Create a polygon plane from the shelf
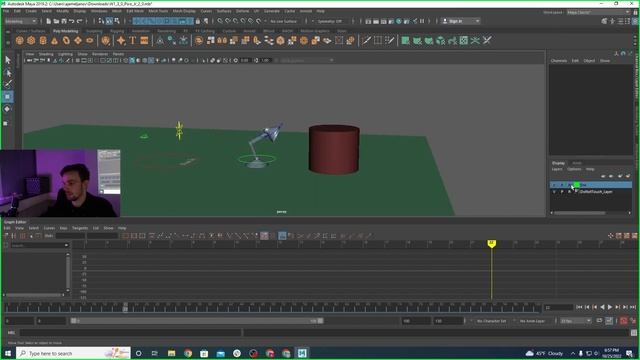The image size is (640, 360). pyautogui.click(x=78, y=40)
